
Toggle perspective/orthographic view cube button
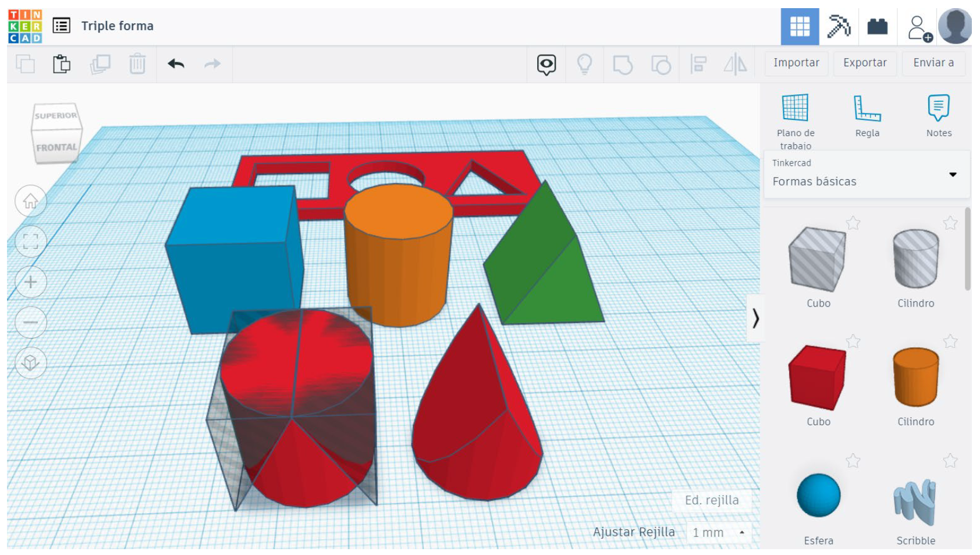tap(30, 363)
